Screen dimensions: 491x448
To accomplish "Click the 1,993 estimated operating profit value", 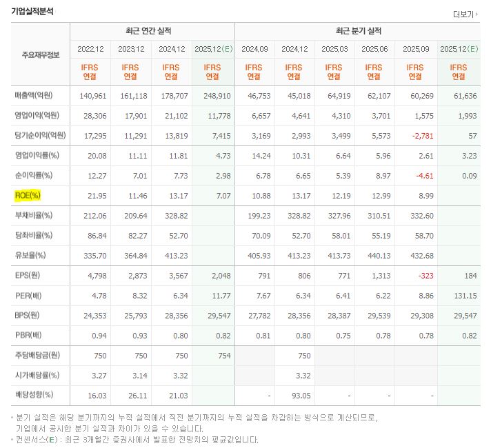I will pyautogui.click(x=468, y=116).
